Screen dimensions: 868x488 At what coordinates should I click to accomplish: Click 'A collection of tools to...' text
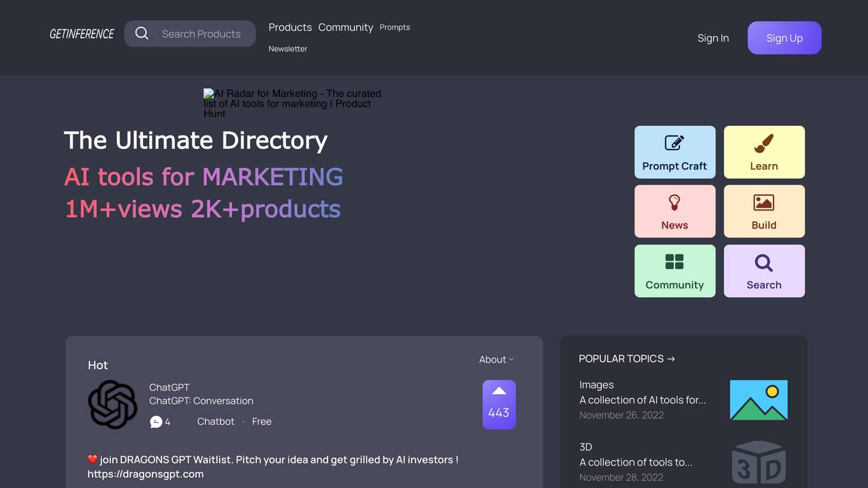(x=636, y=462)
